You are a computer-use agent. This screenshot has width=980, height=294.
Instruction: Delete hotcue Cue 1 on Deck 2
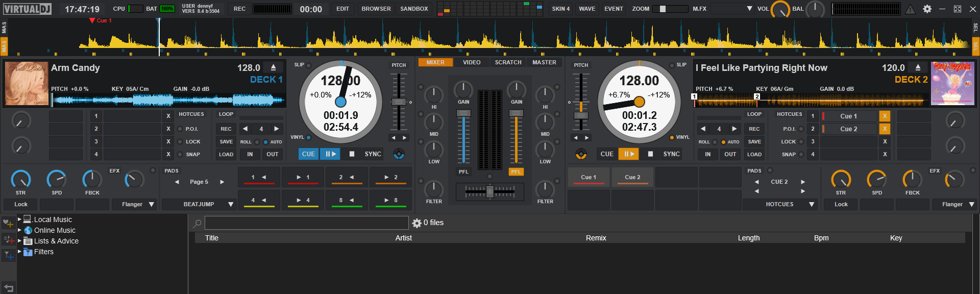tap(885, 116)
